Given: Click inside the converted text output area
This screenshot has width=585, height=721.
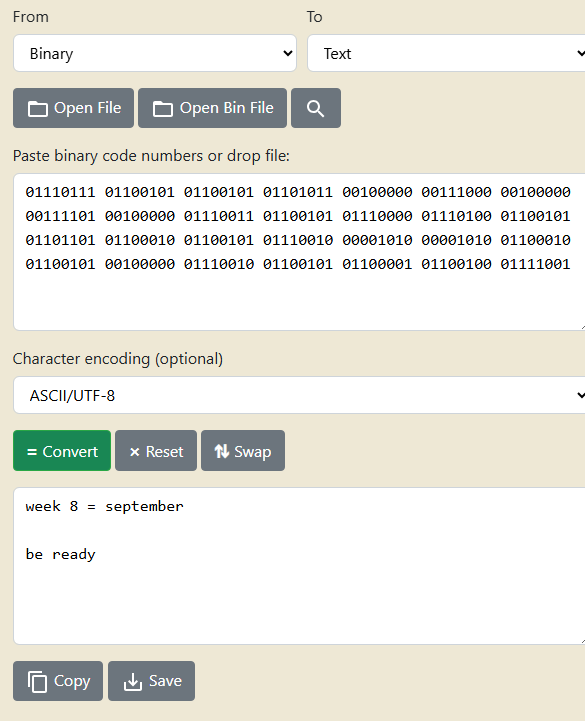Looking at the screenshot, I should [299, 566].
